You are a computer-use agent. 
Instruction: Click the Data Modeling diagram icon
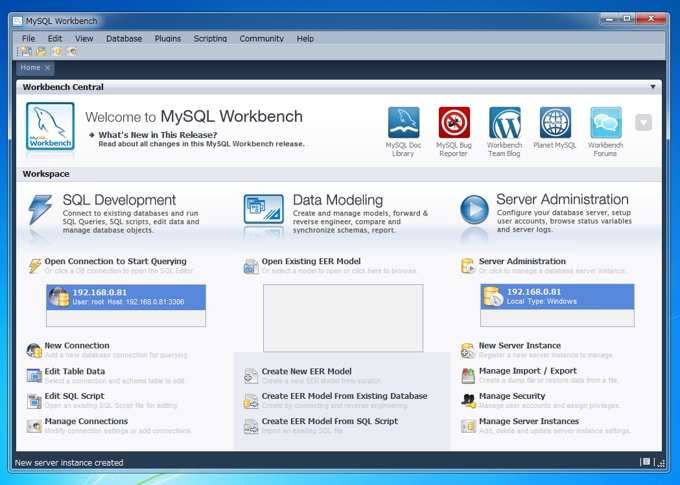[264, 209]
